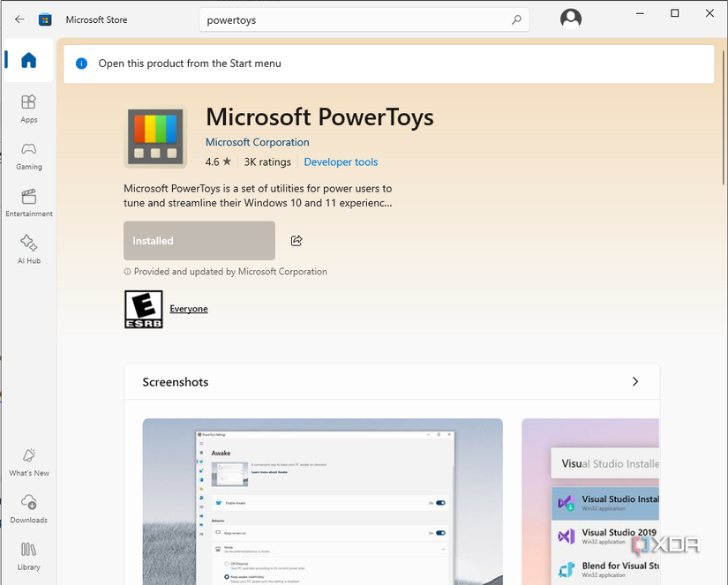Open your Library
This screenshot has width=728, height=585.
pyautogui.click(x=28, y=554)
